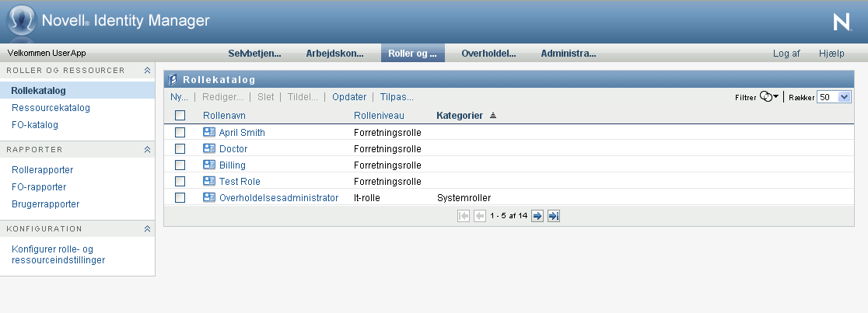
Task: Click the Novell N logo
Action: pyautogui.click(x=841, y=23)
